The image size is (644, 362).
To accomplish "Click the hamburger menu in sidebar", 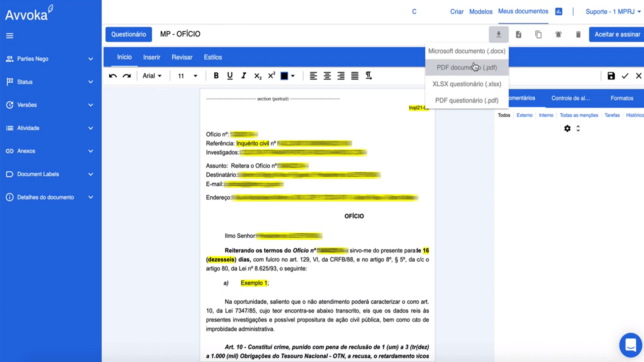I will pyautogui.click(x=10, y=36).
